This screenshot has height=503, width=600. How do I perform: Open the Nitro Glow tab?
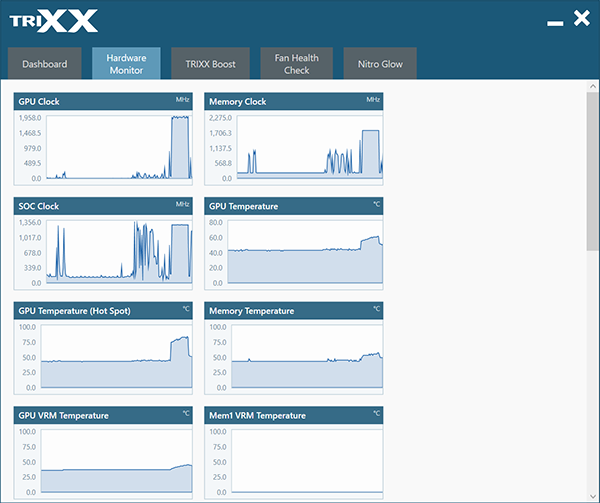click(x=380, y=64)
